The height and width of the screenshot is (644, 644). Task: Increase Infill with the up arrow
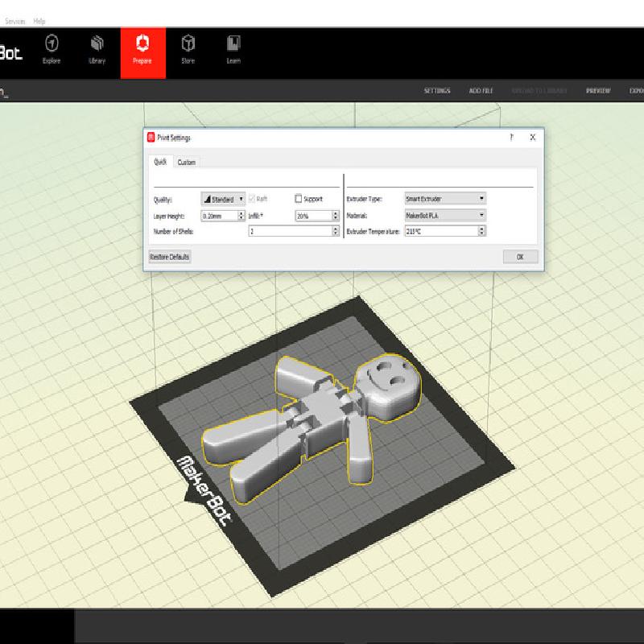click(x=336, y=213)
